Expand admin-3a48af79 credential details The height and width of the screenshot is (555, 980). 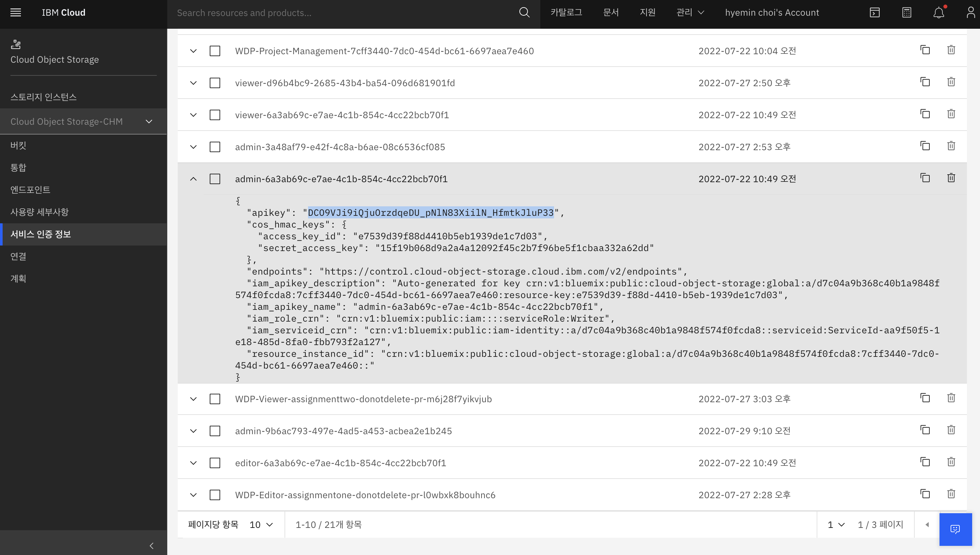[193, 147]
